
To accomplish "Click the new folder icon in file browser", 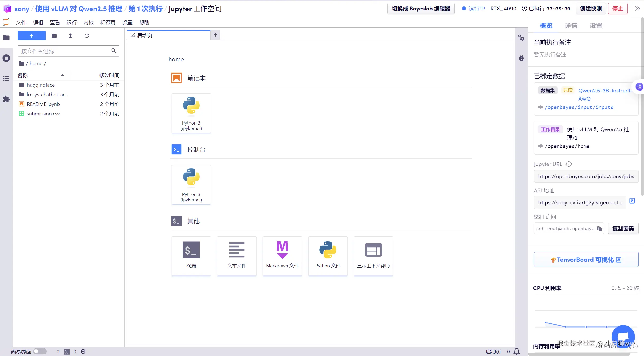I will click(54, 36).
